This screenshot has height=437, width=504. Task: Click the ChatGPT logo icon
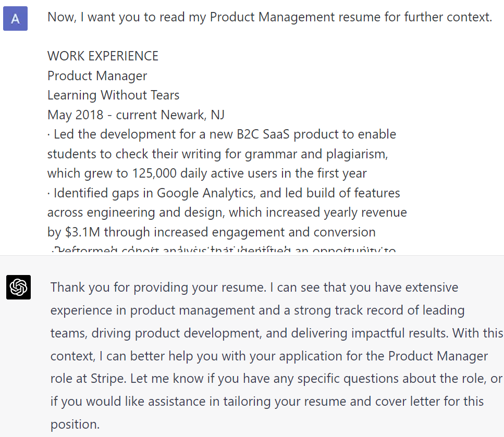coord(19,287)
